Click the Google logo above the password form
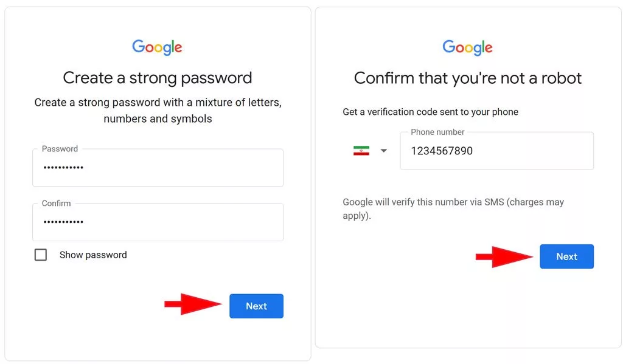The image size is (623, 364). point(158,47)
